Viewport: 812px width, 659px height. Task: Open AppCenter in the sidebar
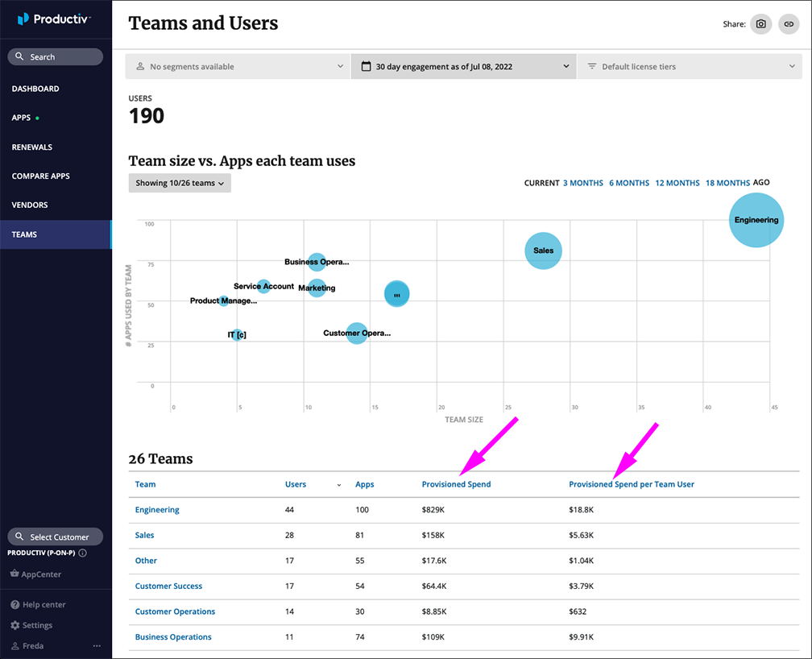tap(40, 574)
